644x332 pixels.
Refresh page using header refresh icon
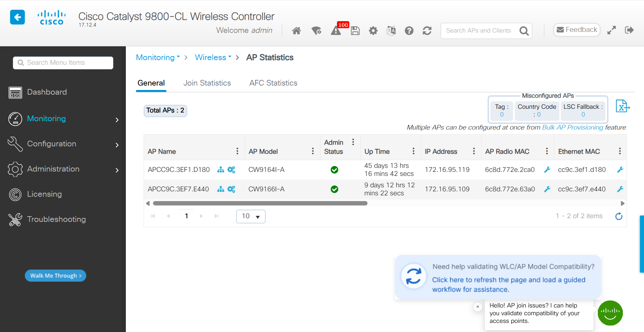427,31
